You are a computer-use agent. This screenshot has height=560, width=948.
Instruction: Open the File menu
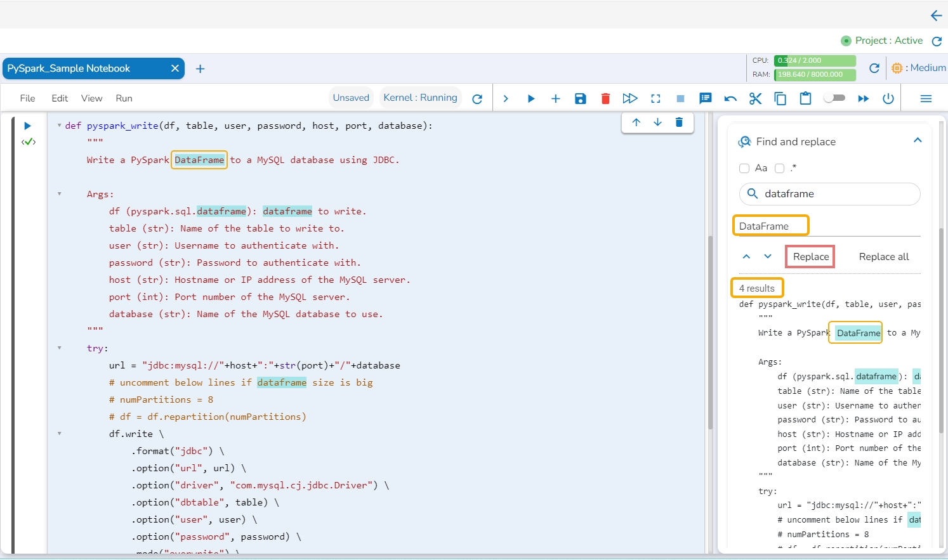pos(27,98)
